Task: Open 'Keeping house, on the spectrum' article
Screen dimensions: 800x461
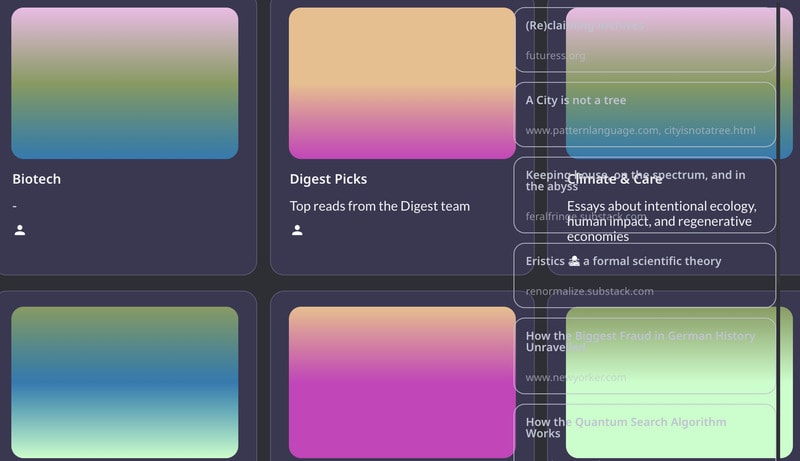Action: [x=635, y=175]
